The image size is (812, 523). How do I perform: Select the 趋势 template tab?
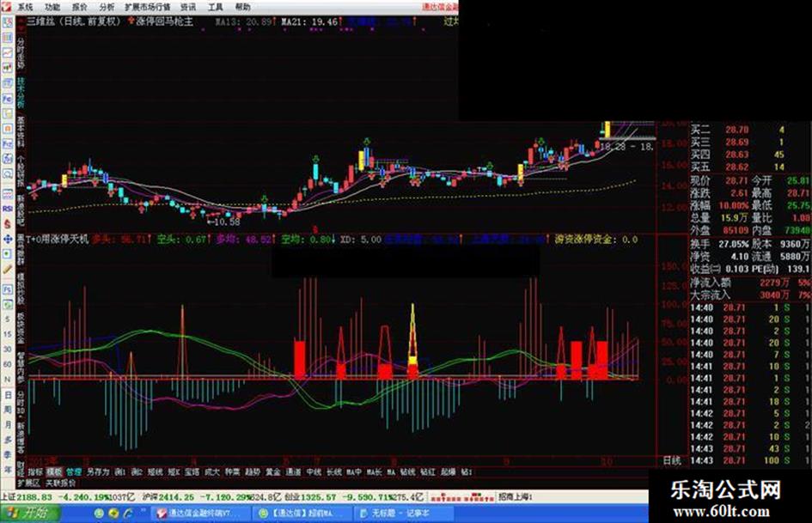[x=253, y=471]
